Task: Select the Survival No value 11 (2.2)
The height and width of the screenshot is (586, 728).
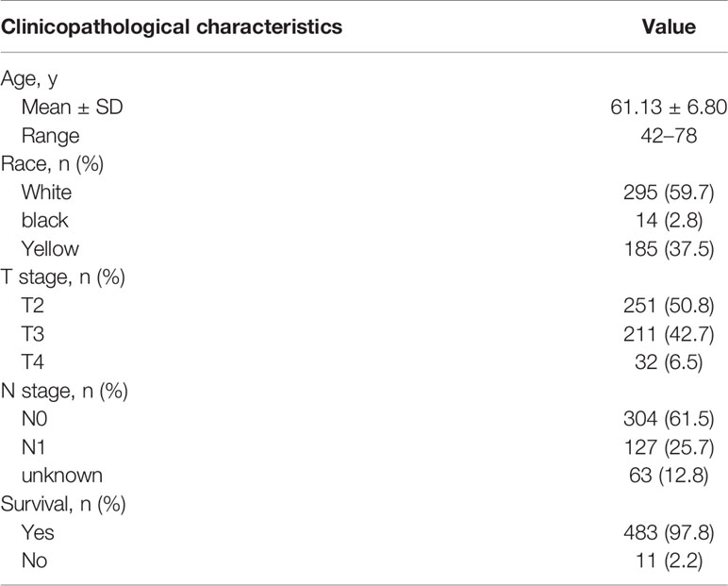Action: tap(669, 561)
